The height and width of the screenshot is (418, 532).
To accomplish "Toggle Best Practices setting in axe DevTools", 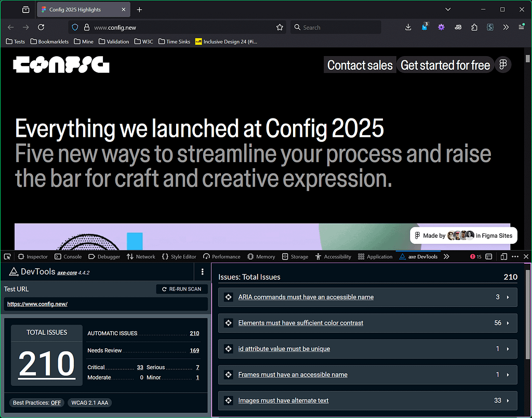I will click(36, 402).
